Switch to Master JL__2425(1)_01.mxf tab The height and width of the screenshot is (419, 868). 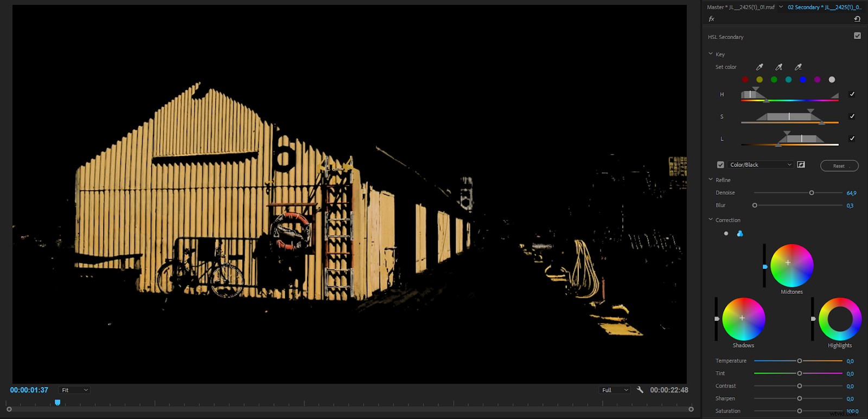[x=741, y=7]
